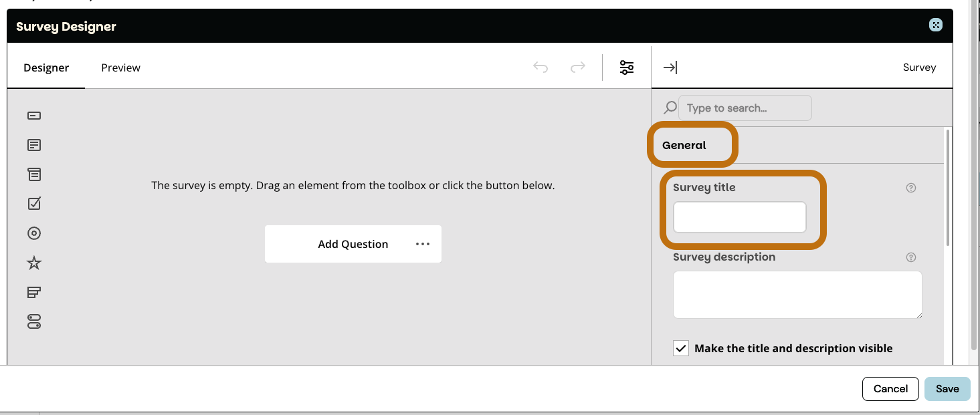
Task: Open the Survey object selector
Action: pyautogui.click(x=919, y=67)
